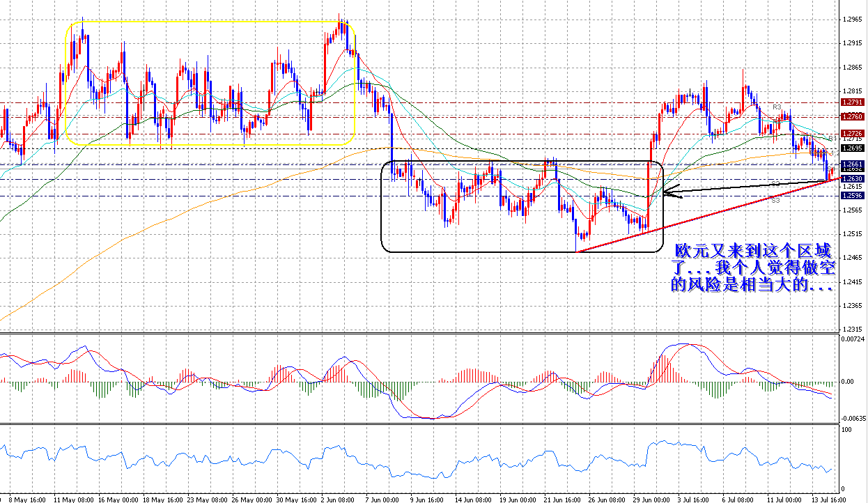Click the blue 1.2661 price level tag
Viewport: 868px width, 503px height.
(852, 164)
